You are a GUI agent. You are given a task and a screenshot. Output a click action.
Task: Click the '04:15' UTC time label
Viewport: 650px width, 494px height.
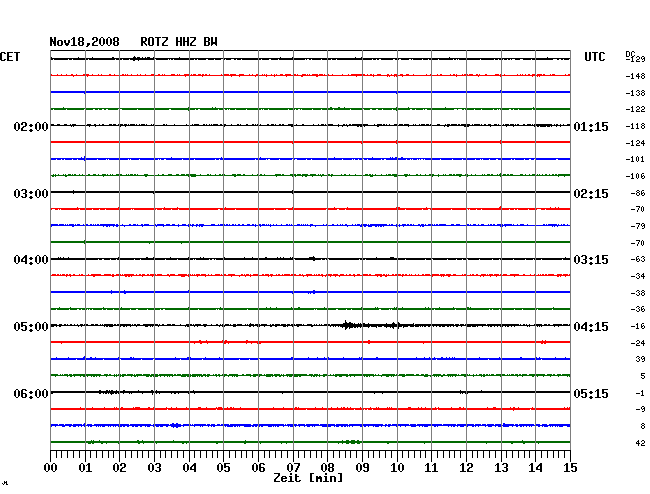tap(591, 327)
